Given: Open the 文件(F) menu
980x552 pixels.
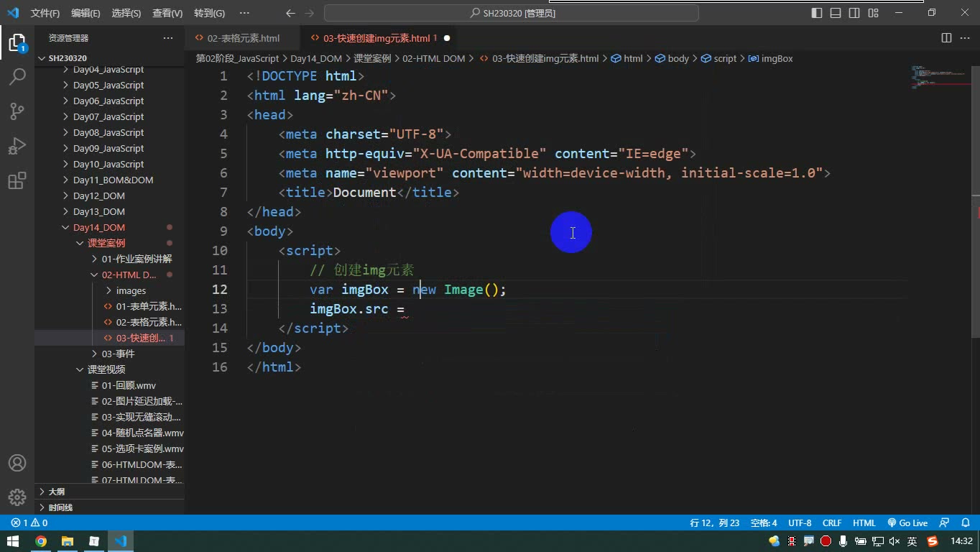Looking at the screenshot, I should coord(45,13).
